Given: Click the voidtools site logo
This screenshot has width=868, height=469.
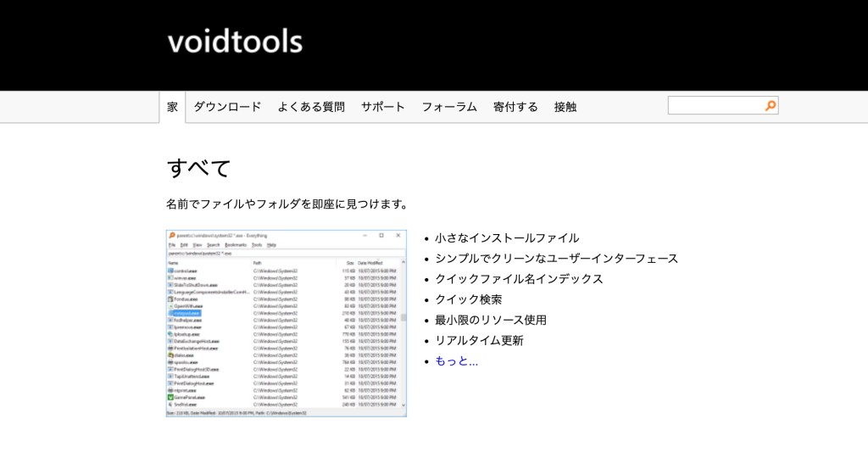Looking at the screenshot, I should pos(236,42).
